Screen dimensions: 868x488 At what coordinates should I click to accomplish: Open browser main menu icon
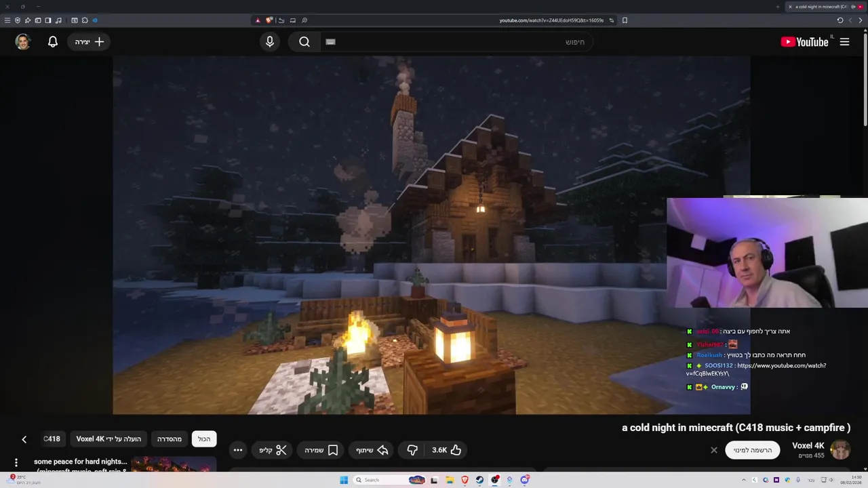[x=7, y=20]
